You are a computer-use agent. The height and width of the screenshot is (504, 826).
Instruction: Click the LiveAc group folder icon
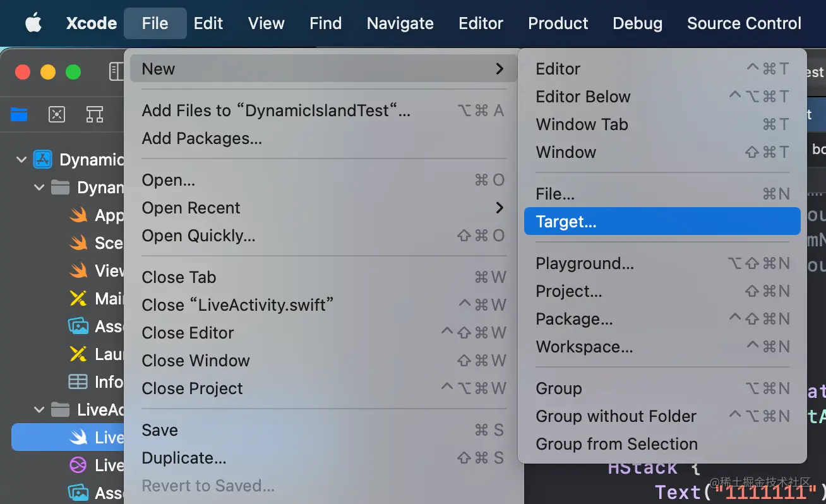60,409
